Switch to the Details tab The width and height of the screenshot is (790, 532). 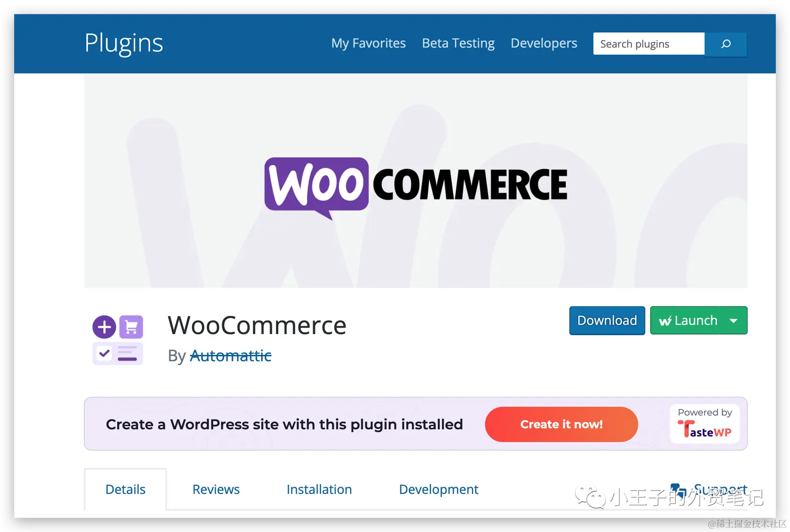point(125,490)
